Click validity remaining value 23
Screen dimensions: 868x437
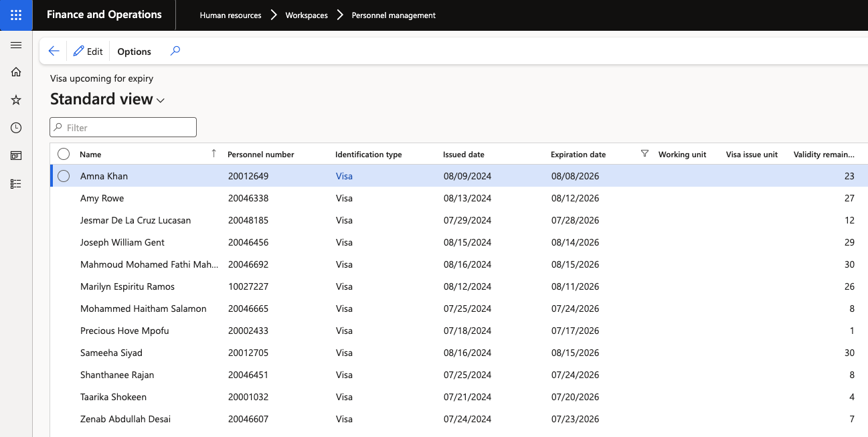pos(849,176)
